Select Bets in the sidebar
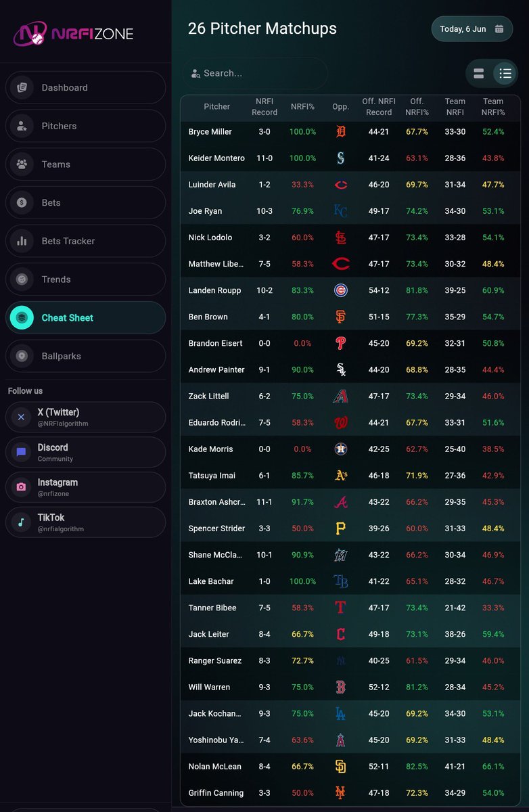Screen dimensions: 529x812 [85, 202]
